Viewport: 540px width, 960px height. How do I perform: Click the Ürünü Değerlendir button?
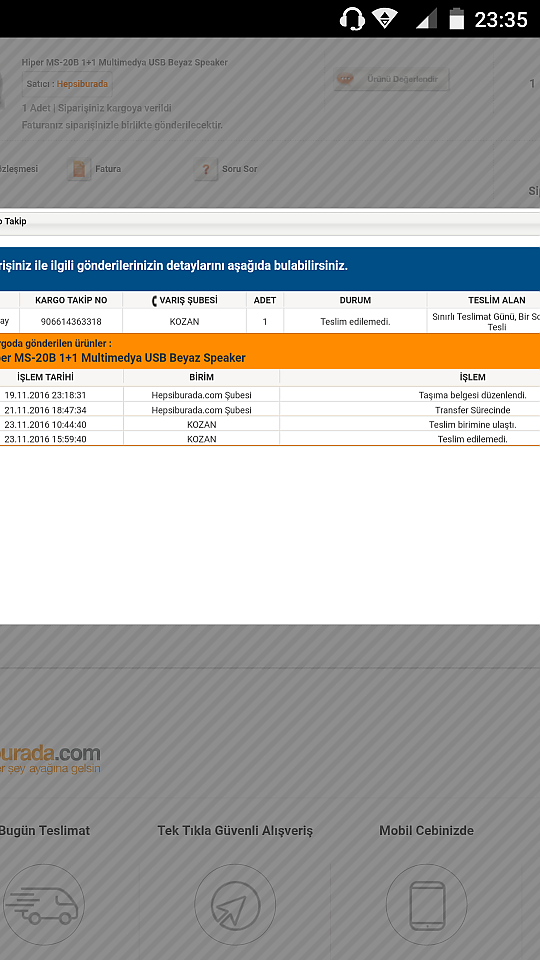click(391, 80)
